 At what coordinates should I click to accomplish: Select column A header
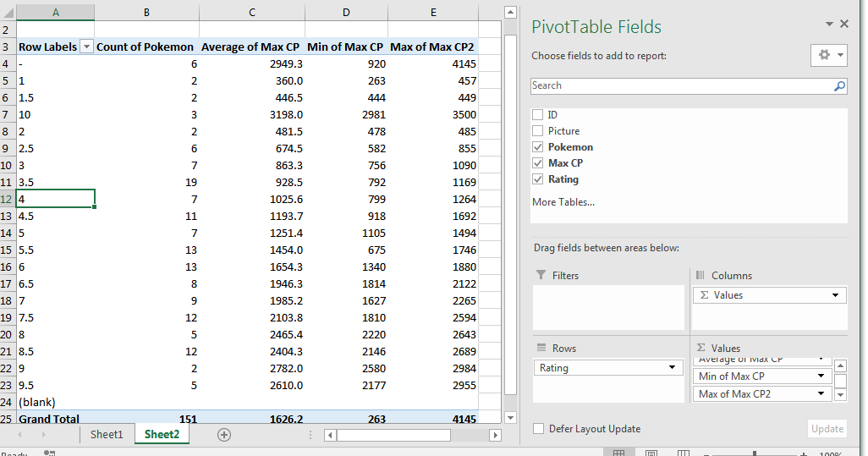(55, 12)
